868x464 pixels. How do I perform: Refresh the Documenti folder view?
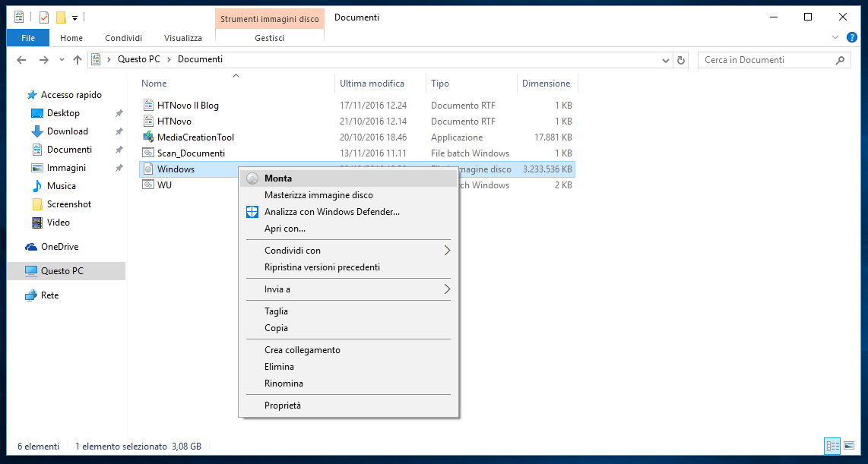click(x=682, y=60)
